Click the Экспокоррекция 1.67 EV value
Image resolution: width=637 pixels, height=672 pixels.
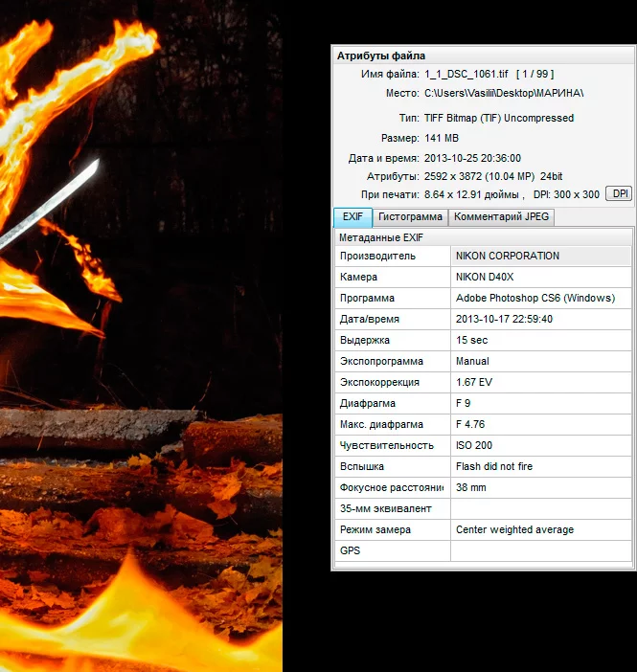(475, 383)
